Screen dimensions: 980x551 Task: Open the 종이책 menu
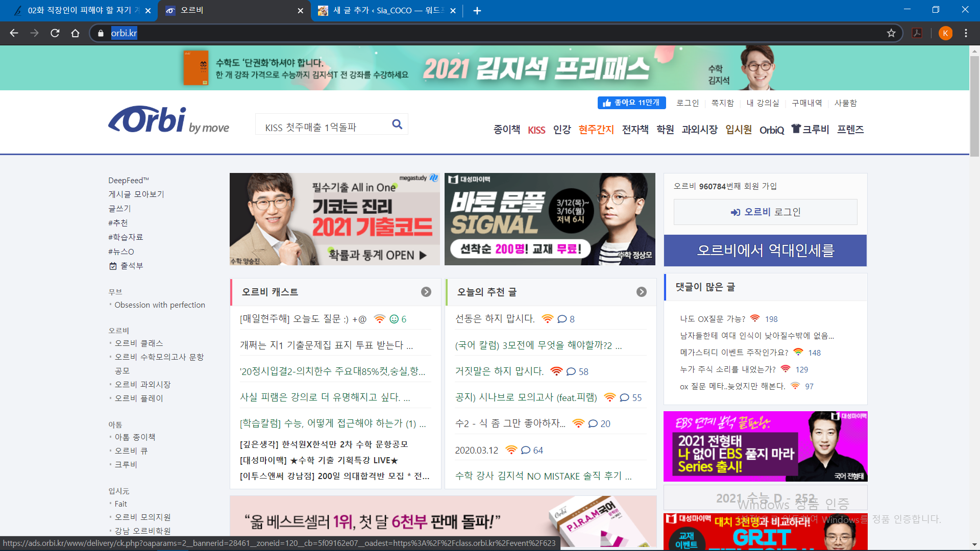[x=506, y=130]
